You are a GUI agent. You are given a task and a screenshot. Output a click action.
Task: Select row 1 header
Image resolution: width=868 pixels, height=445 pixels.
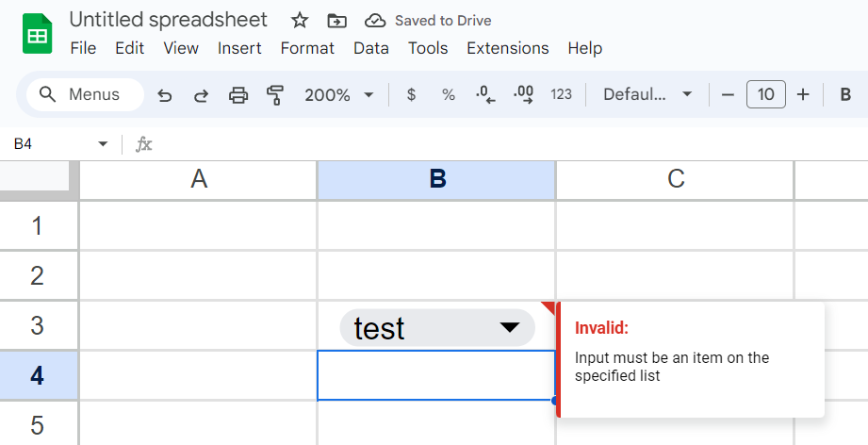(39, 226)
